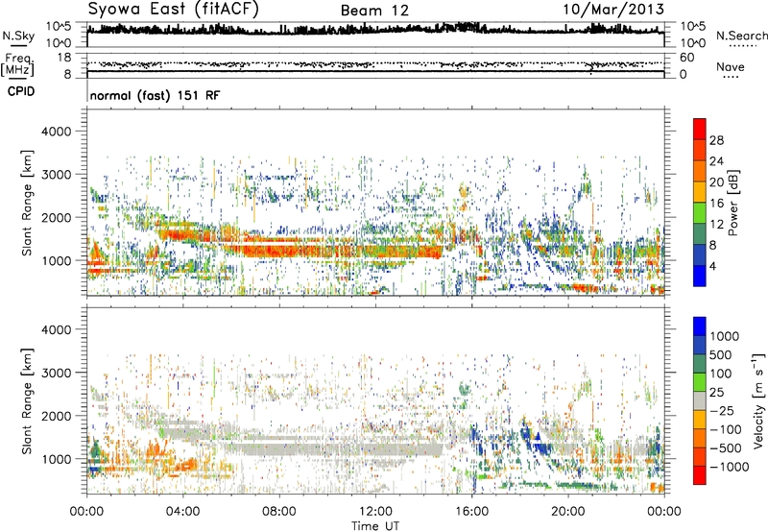This screenshot has height=532, width=768.
Task: Click the '3000' tick on power panel axis
Action: click(x=56, y=175)
